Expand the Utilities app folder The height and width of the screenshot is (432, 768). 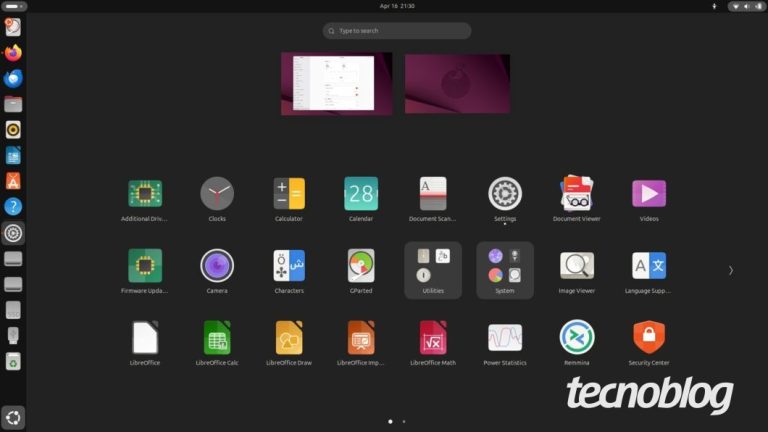point(433,269)
